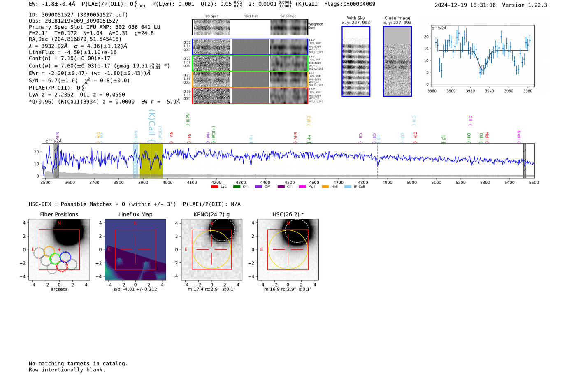Click the m:16.9 rc:2.9" caption under HSC
Image resolution: width=576 pixels, height=392 pixels.
click(288, 289)
